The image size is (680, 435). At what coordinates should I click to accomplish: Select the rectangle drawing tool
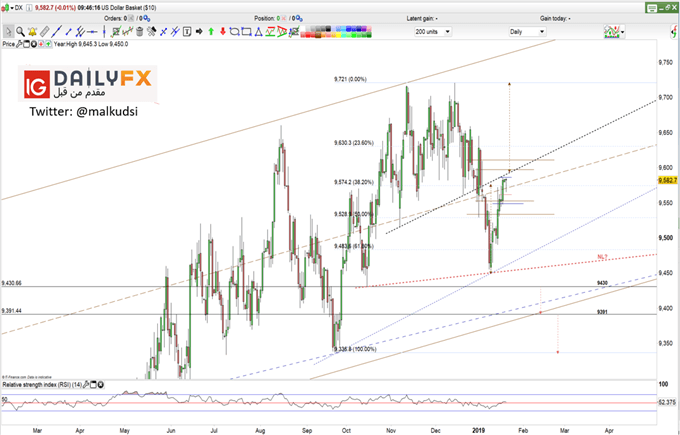click(246, 32)
